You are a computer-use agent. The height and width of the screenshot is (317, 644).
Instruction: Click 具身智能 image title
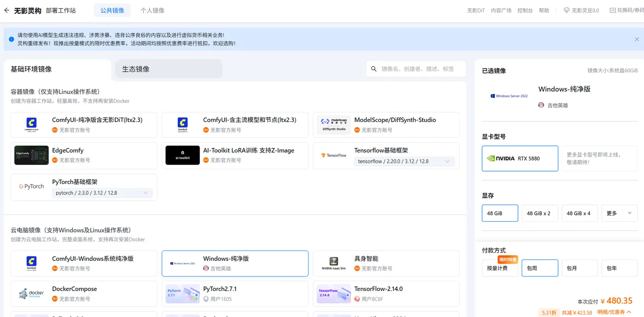(366, 259)
